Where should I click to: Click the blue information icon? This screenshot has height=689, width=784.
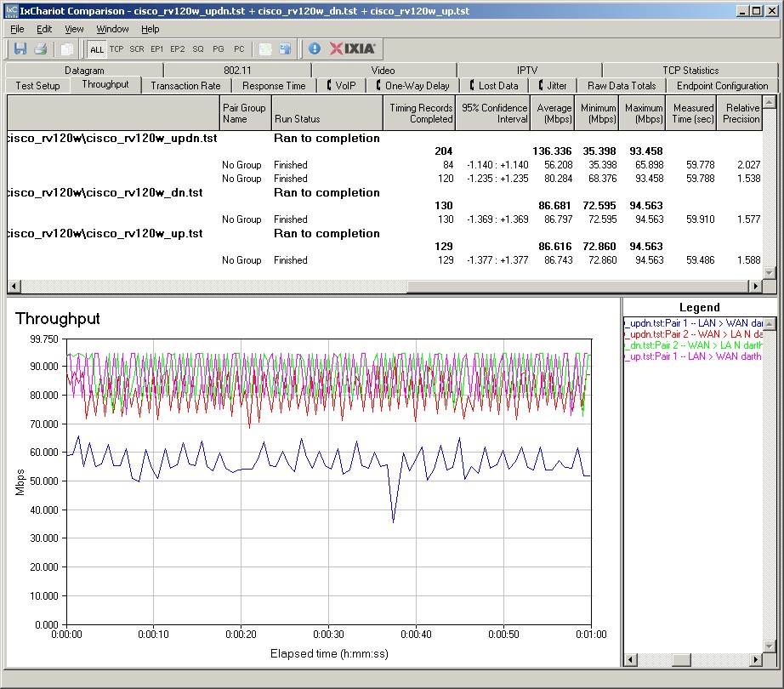315,48
